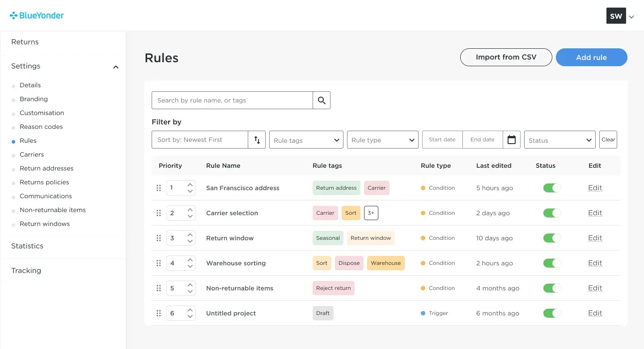Grab drag handle for Return window row

click(x=158, y=238)
